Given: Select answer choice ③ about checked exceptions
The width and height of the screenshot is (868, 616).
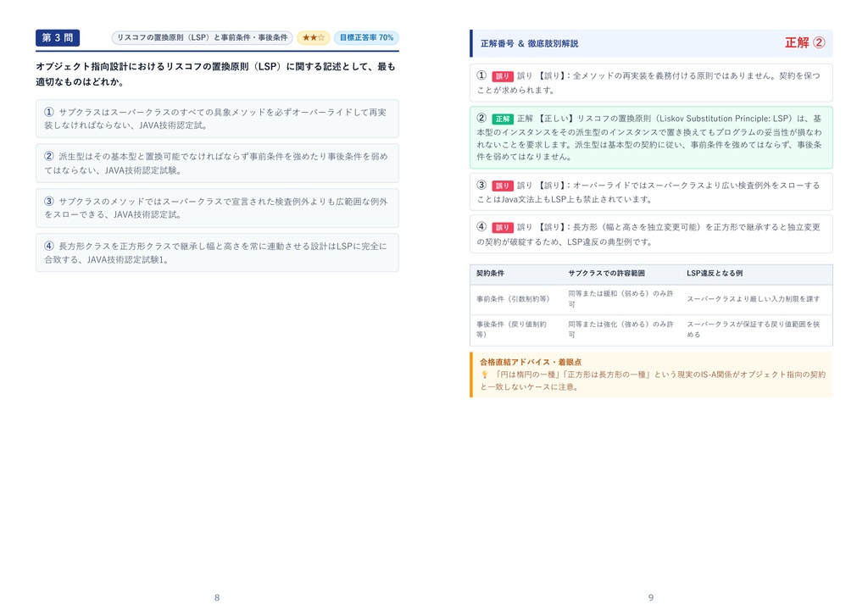Looking at the screenshot, I should pos(217,208).
